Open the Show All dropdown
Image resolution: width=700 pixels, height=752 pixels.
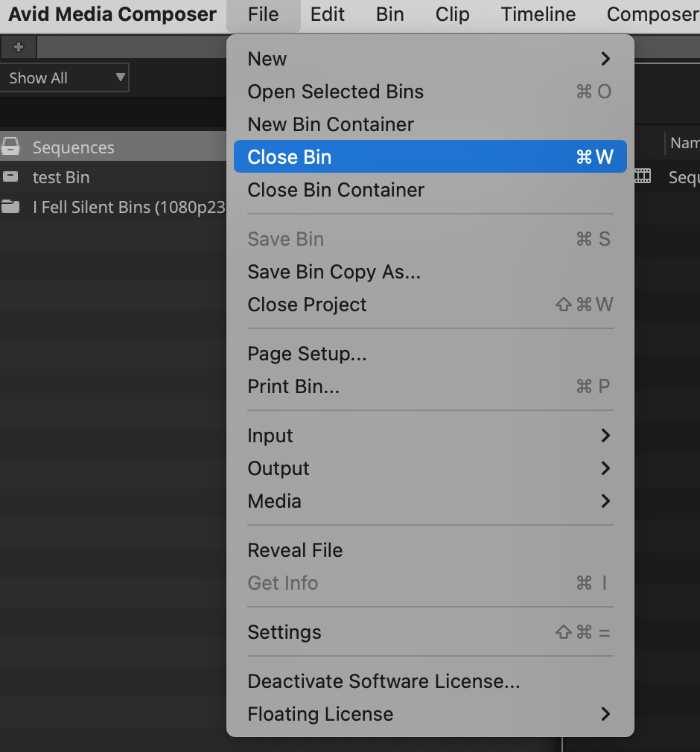64,77
